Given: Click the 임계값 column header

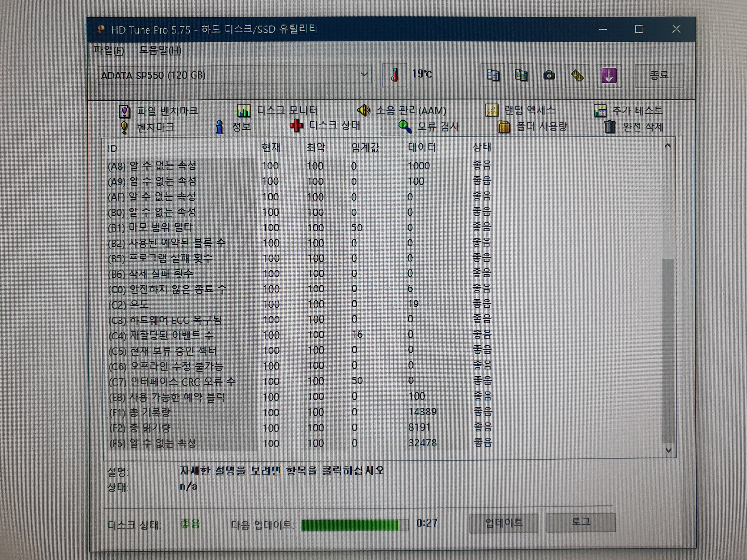Looking at the screenshot, I should pyautogui.click(x=365, y=148).
